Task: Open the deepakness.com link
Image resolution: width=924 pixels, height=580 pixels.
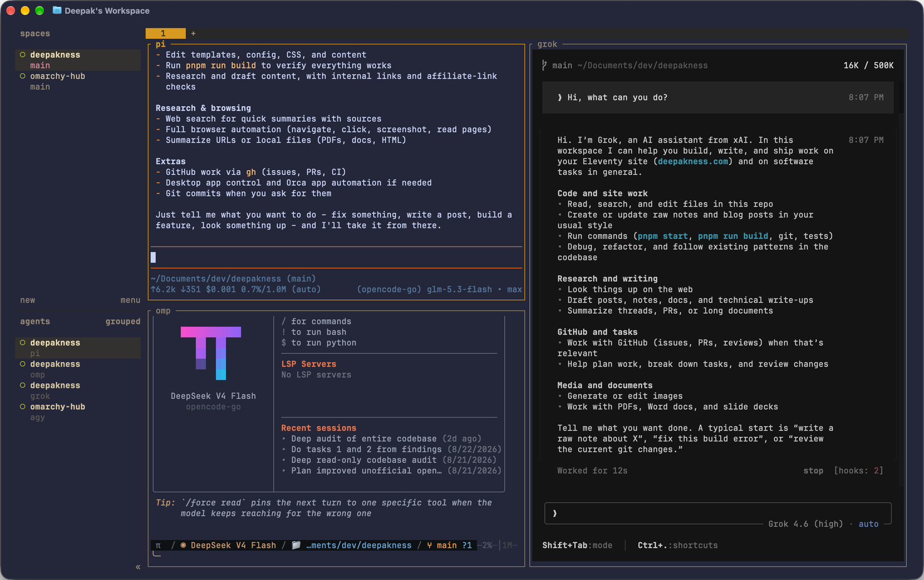Action: [693, 162]
